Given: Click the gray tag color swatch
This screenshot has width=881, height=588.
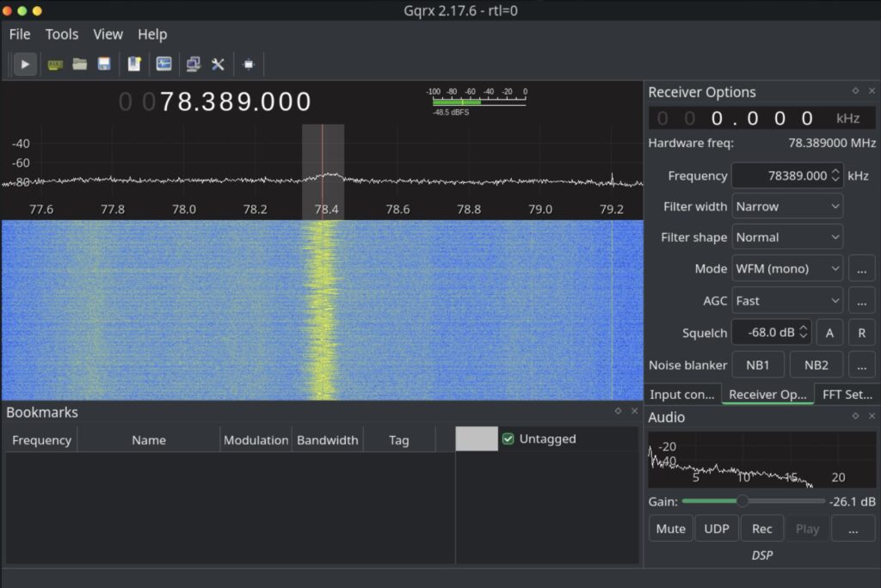Looking at the screenshot, I should [477, 438].
